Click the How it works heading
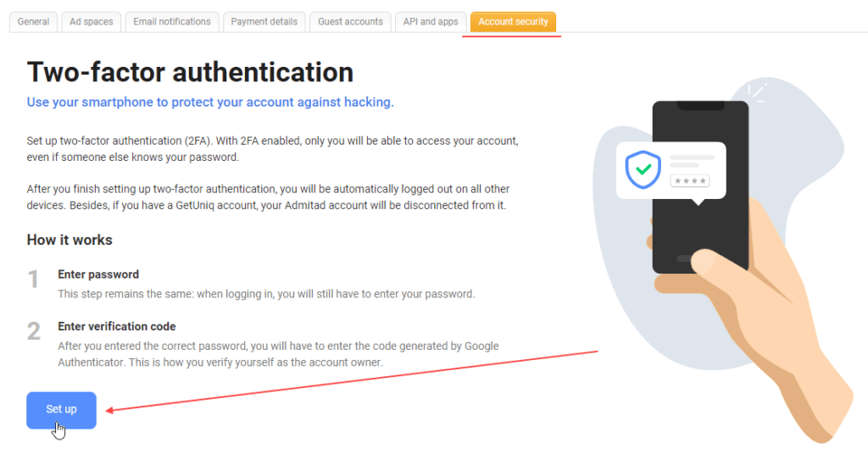 [70, 240]
